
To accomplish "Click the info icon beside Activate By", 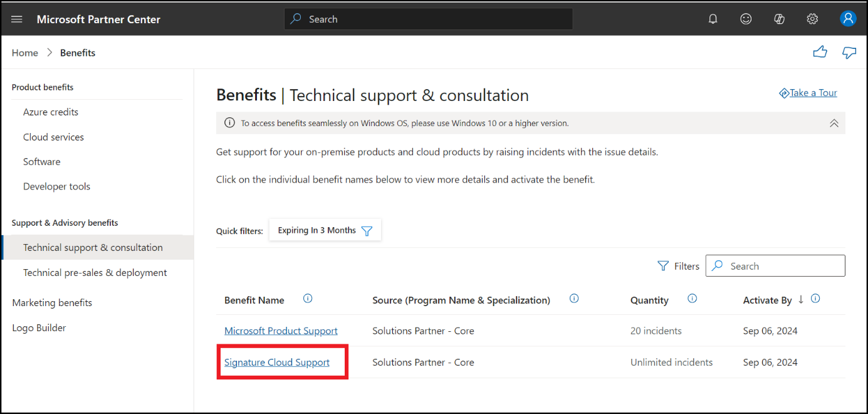I will tap(815, 299).
